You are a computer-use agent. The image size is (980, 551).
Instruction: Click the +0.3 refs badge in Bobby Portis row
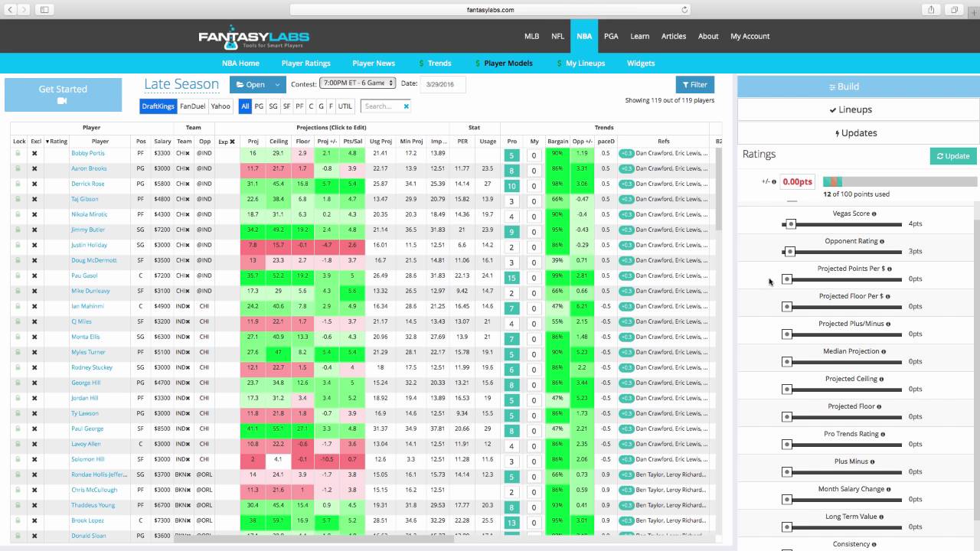pyautogui.click(x=626, y=153)
